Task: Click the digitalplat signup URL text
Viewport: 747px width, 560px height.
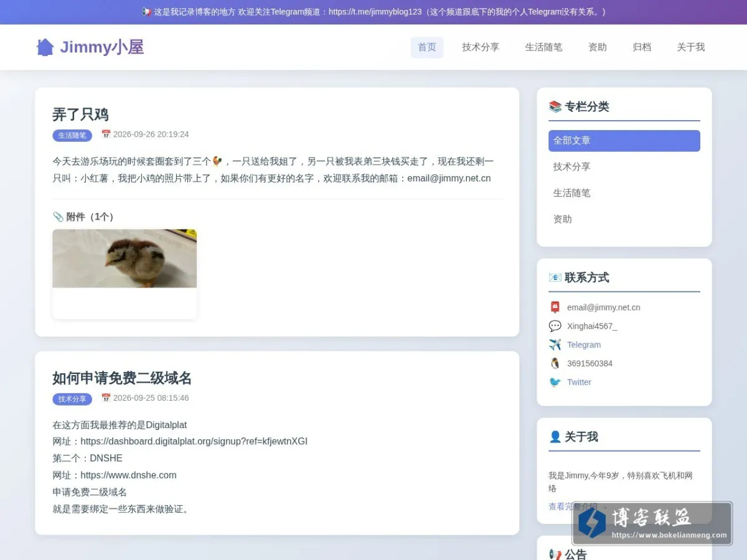Action: 194,441
